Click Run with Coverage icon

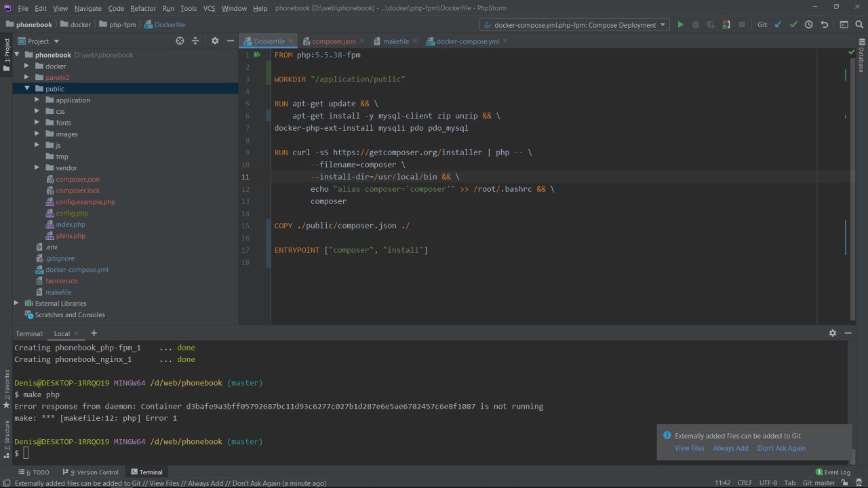[x=711, y=24]
